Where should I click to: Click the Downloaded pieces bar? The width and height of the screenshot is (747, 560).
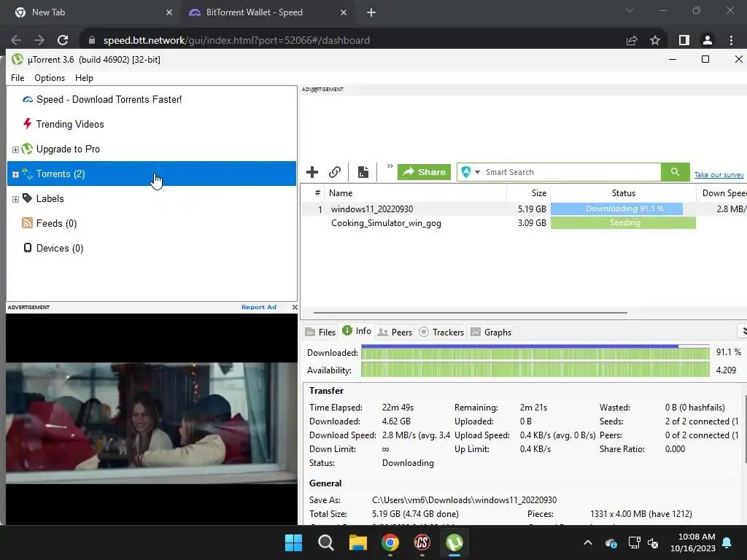click(x=535, y=353)
